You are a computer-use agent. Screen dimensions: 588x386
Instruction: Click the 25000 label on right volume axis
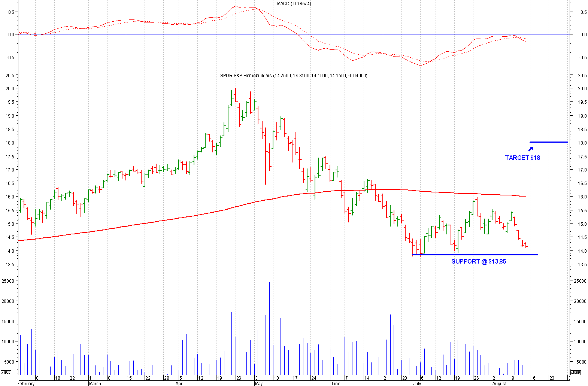580,281
